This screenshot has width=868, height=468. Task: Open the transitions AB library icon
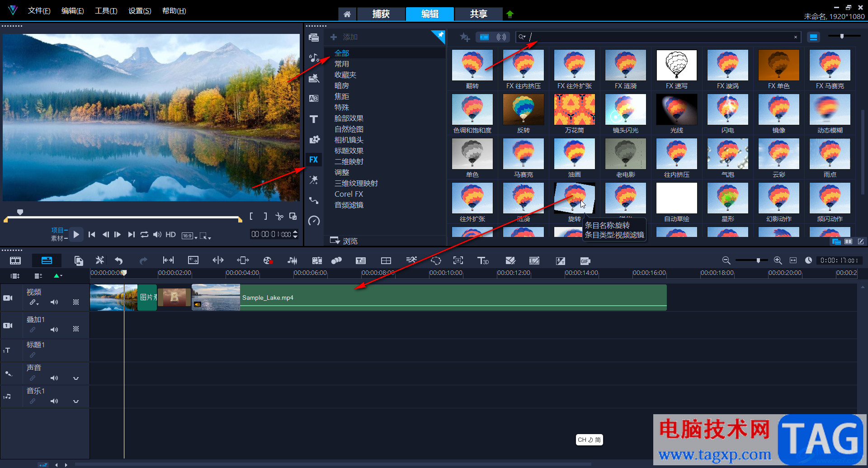[x=314, y=99]
